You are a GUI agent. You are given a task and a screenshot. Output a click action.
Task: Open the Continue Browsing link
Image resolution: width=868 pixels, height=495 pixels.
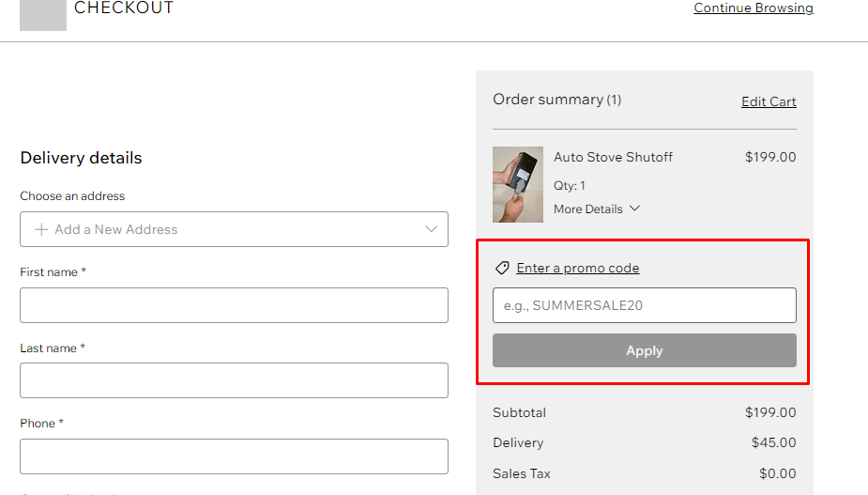pyautogui.click(x=754, y=8)
